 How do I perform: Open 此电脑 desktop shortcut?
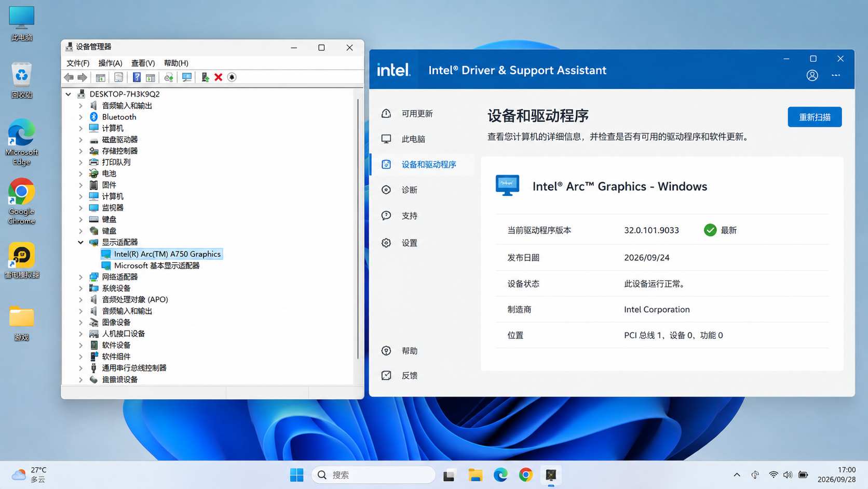pos(21,23)
